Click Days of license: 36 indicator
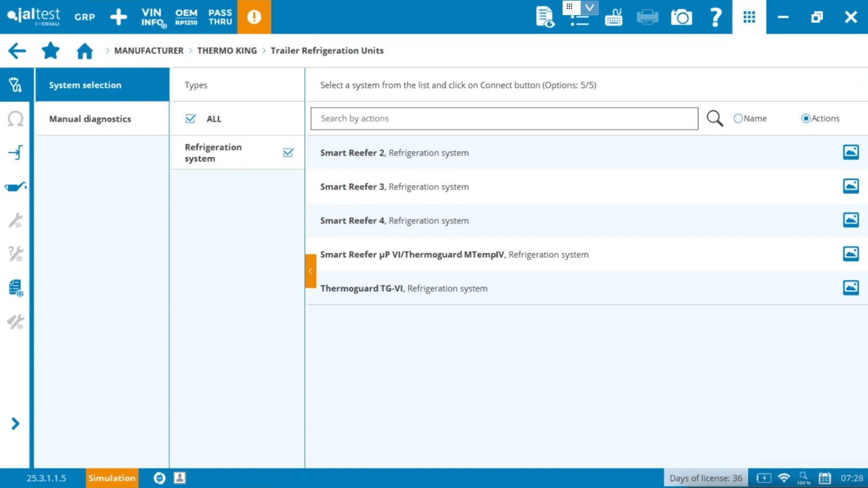868x488 pixels. 706,478
